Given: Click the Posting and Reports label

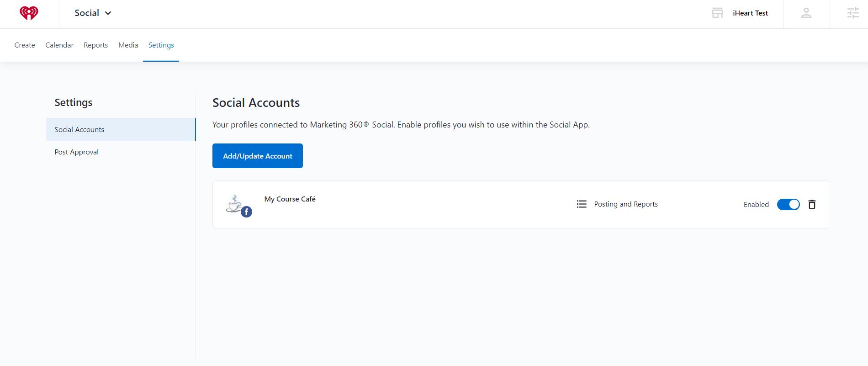Looking at the screenshot, I should pyautogui.click(x=626, y=204).
